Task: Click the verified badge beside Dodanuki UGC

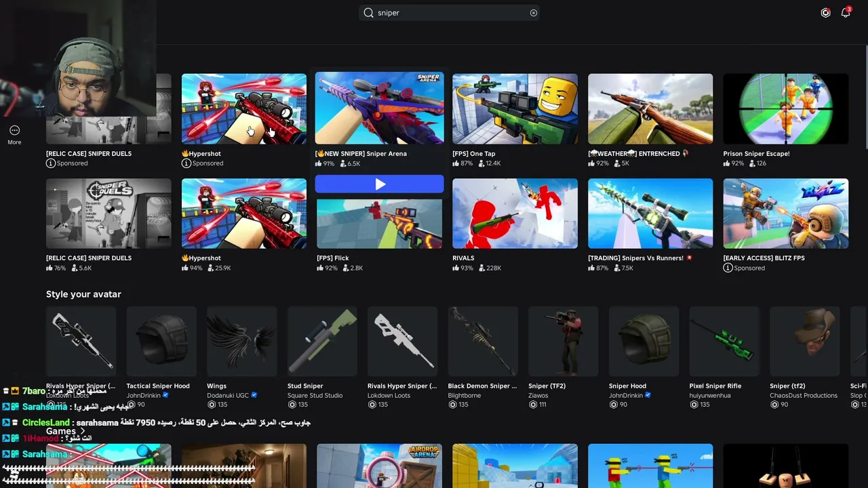Action: (254, 395)
